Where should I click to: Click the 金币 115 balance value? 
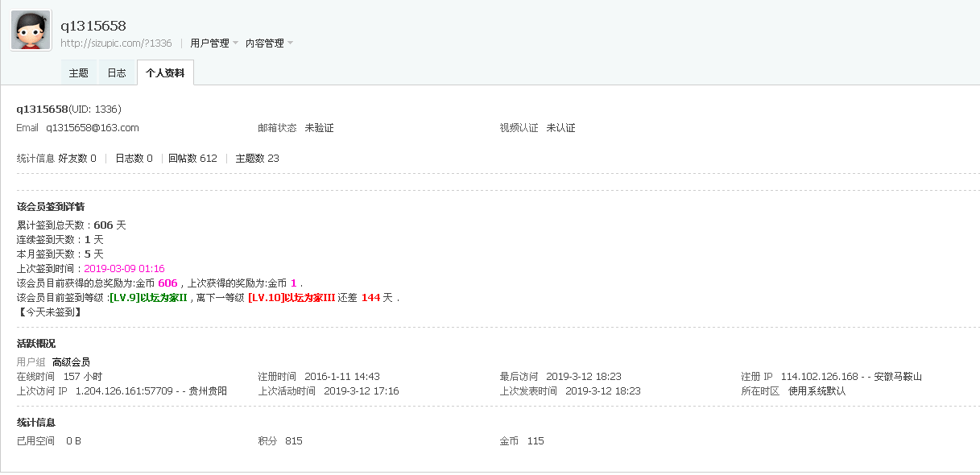click(535, 441)
